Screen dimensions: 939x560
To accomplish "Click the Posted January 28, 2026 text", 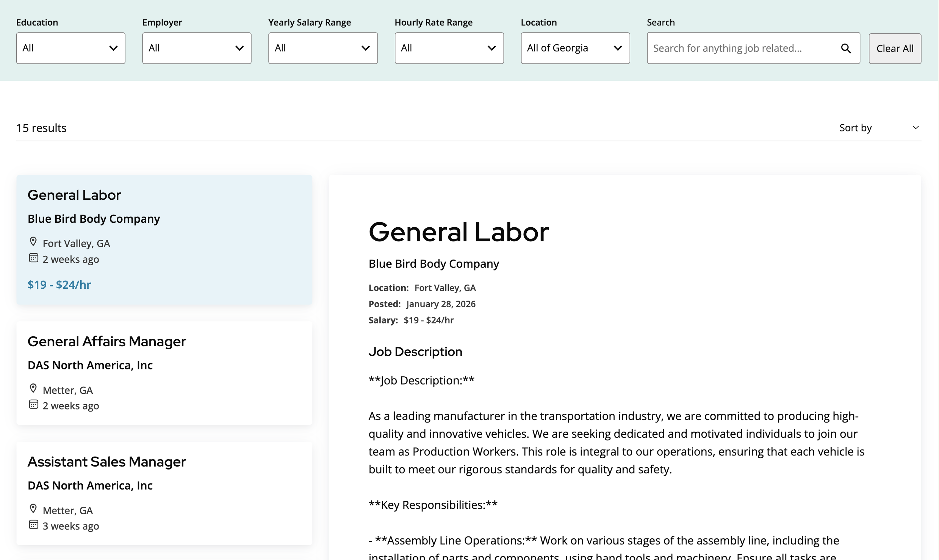I will [x=422, y=304].
